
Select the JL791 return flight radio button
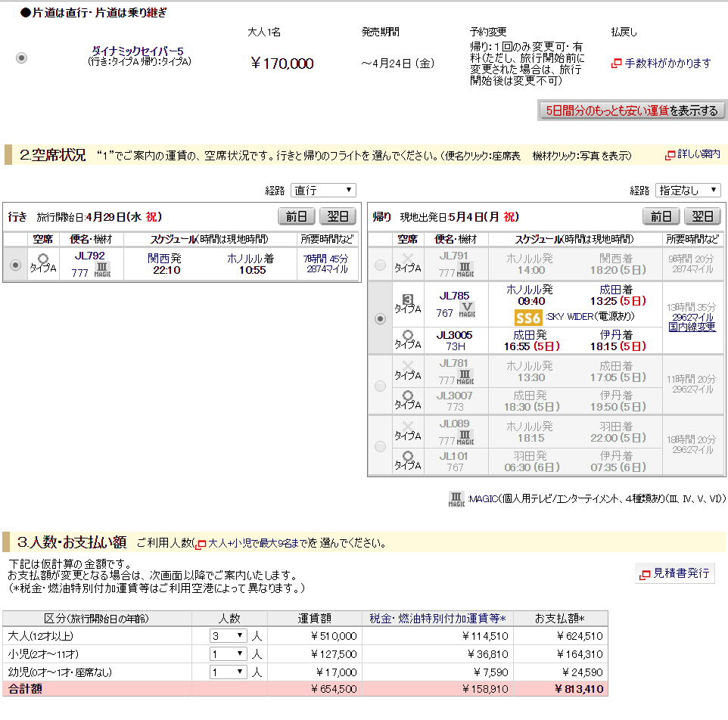[380, 265]
